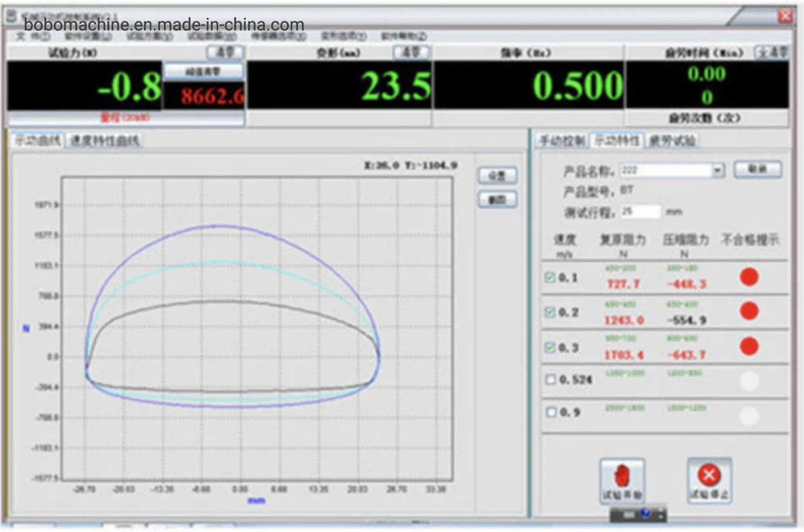
Task: Click the 测试行程 stroke input field
Action: coord(641,211)
